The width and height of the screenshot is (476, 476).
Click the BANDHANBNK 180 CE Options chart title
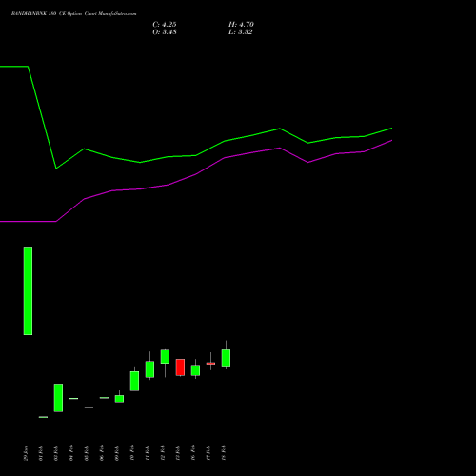tap(73, 14)
